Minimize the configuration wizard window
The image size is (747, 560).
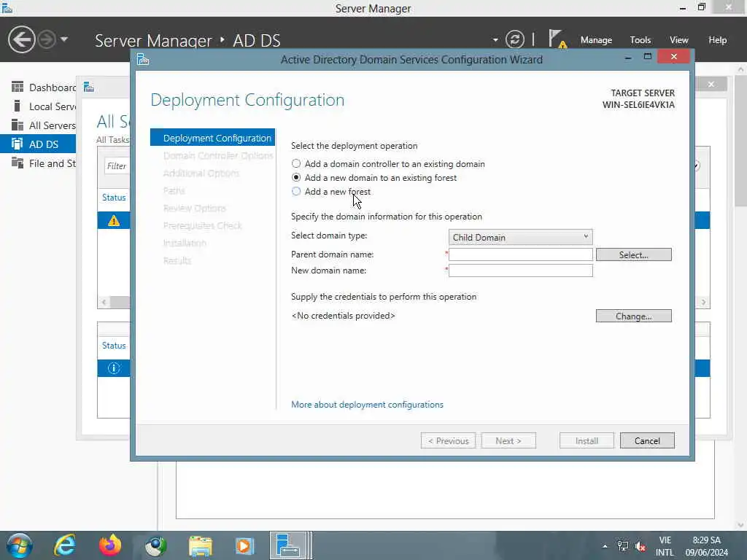(x=628, y=57)
